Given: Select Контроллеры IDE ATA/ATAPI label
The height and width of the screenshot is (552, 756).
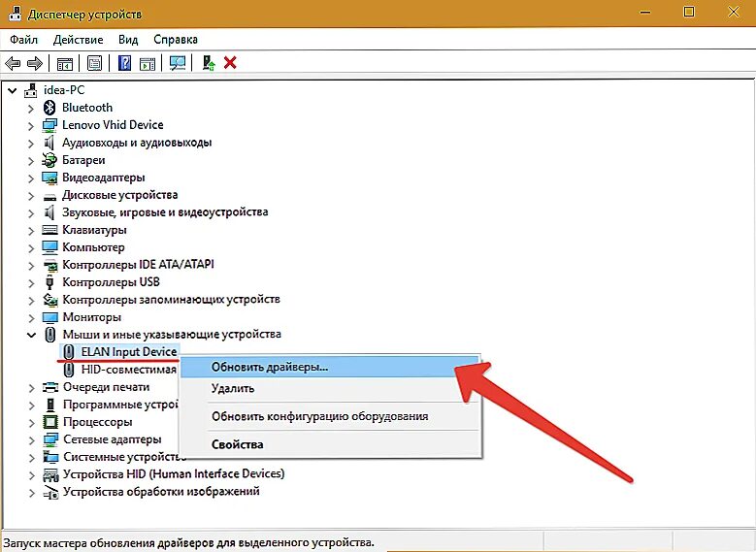Looking at the screenshot, I should [x=139, y=265].
